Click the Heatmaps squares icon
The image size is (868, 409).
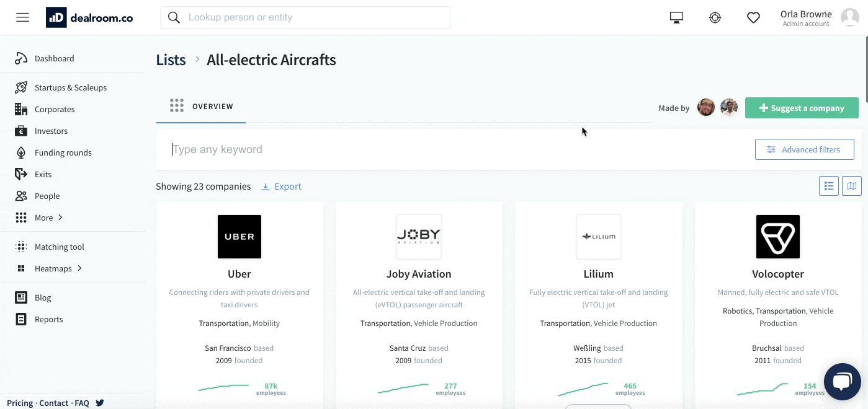[x=21, y=268]
